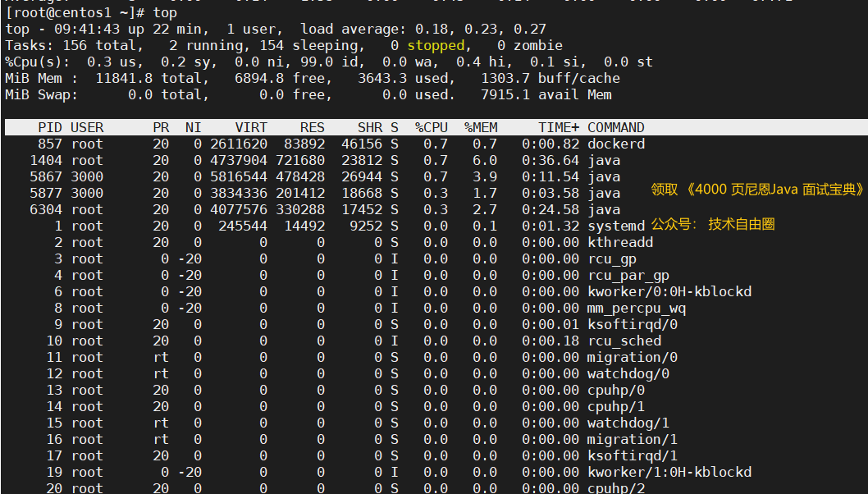Click the 'MiB Swap:' label

point(42,94)
